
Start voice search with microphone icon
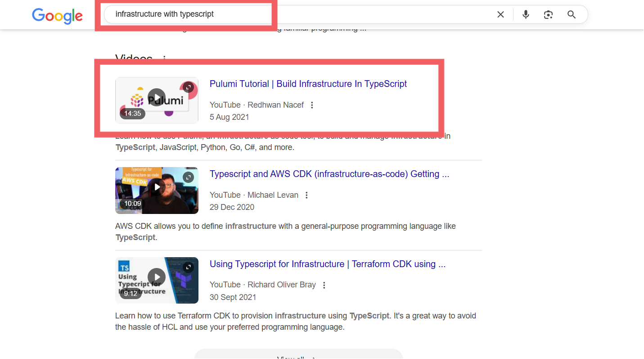point(526,14)
